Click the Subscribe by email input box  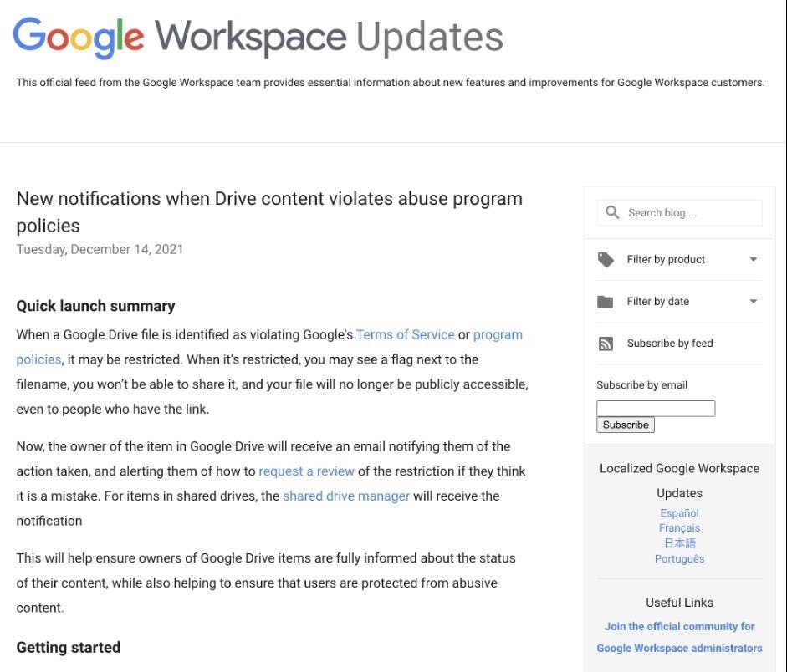click(x=656, y=408)
